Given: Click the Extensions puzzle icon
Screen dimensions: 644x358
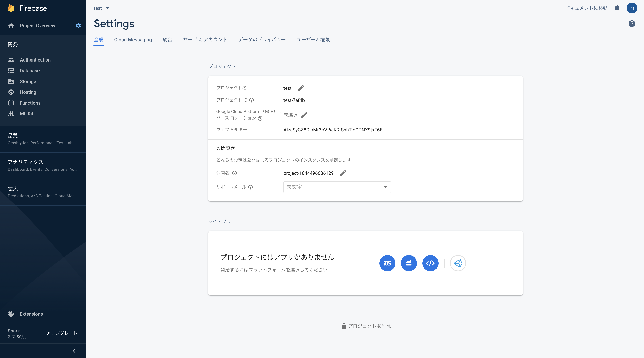Looking at the screenshot, I should [x=11, y=314].
